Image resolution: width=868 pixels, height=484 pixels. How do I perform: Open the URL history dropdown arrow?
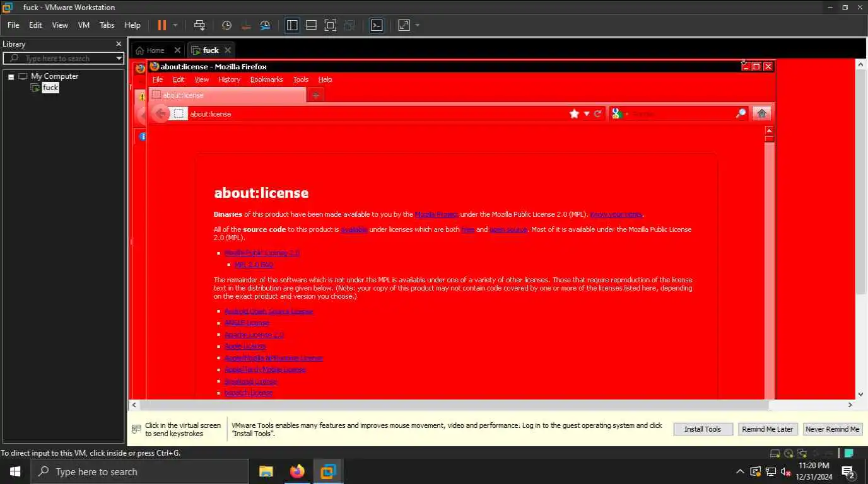(587, 114)
